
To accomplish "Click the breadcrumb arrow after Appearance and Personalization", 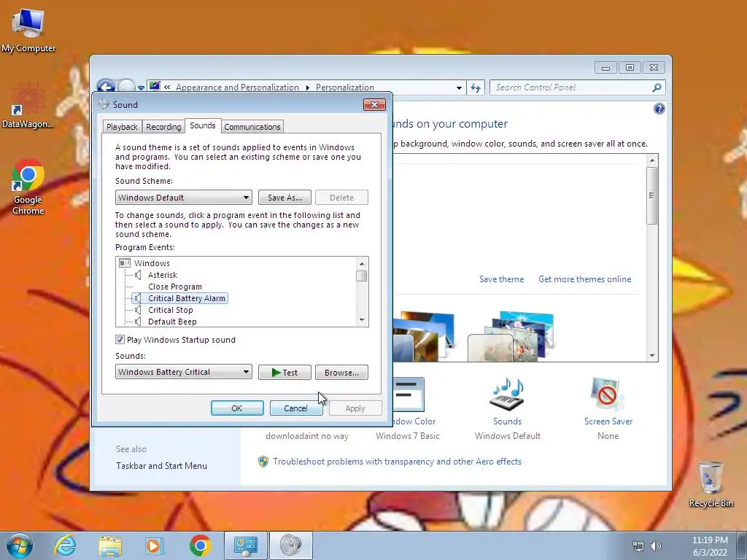I will tap(308, 87).
